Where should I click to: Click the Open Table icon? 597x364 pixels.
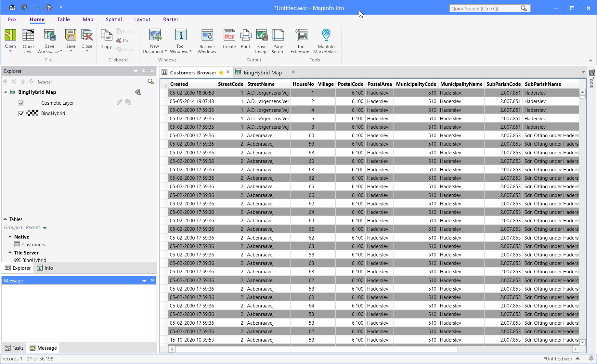coord(28,35)
